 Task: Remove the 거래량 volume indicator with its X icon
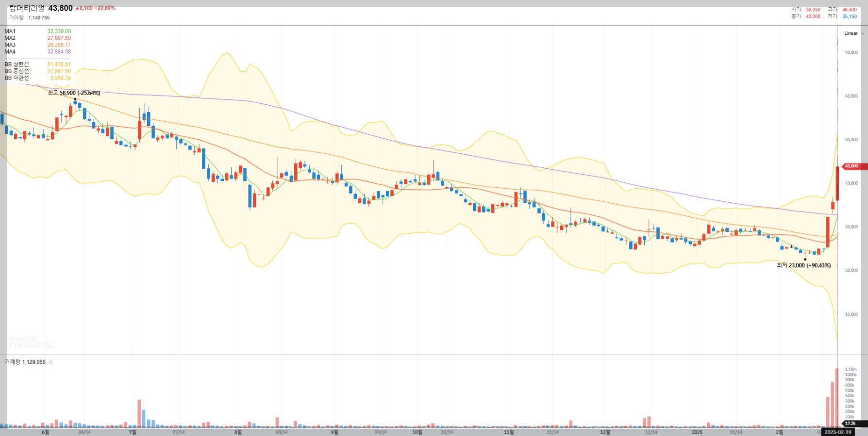tap(51, 362)
